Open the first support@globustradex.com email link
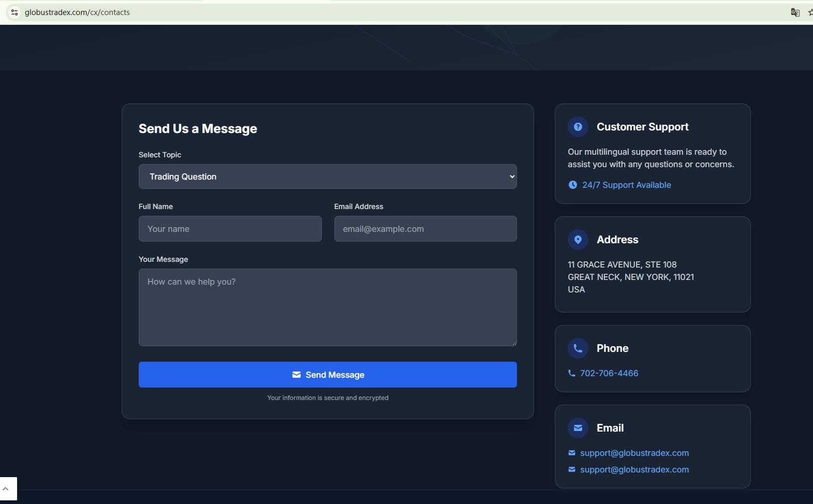813x504 pixels. tap(634, 453)
